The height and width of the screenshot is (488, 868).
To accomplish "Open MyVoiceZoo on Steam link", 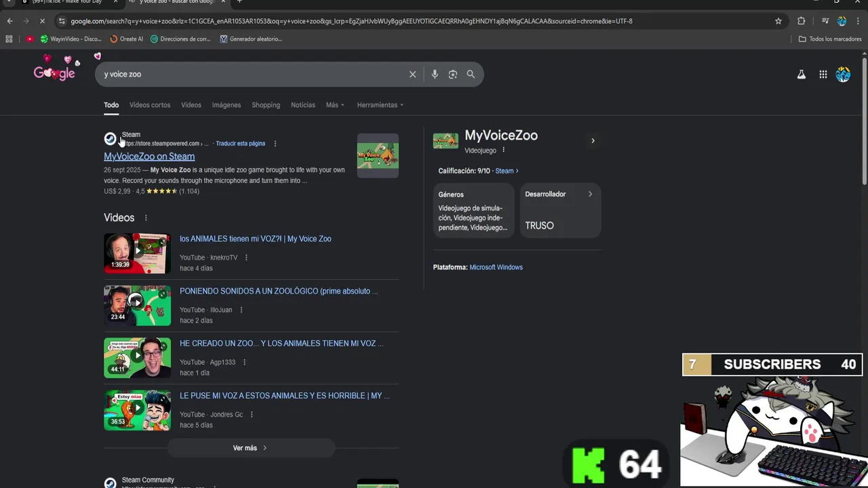I will [x=149, y=157].
